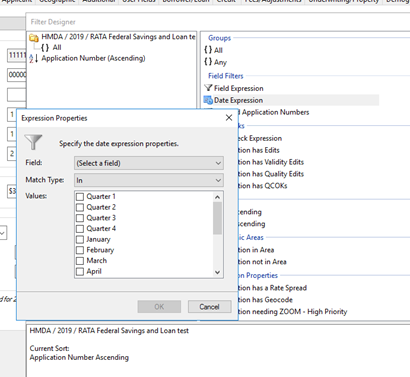The width and height of the screenshot is (410, 377).
Task: Select the 'has Validity Edits' filter item
Action: pos(271,162)
